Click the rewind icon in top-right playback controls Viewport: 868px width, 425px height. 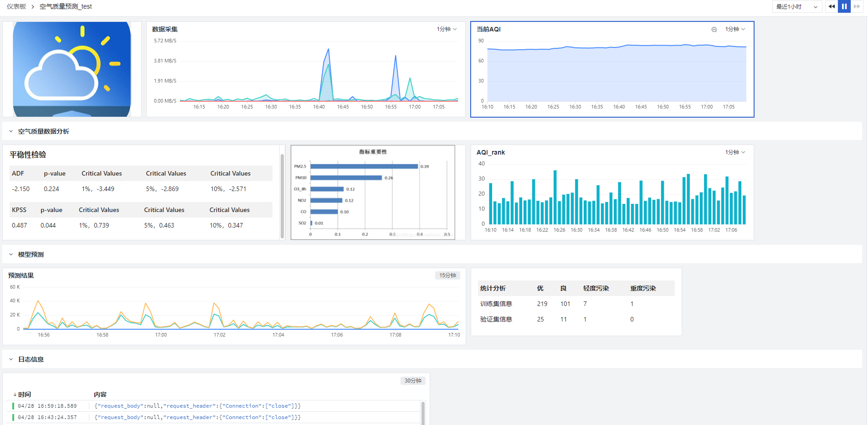click(832, 6)
